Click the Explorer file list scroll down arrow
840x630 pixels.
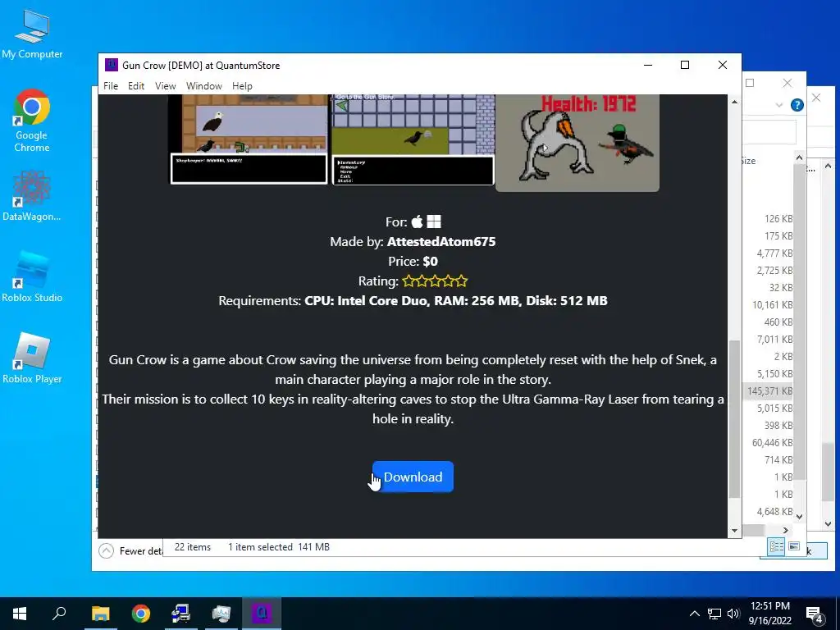(799, 517)
